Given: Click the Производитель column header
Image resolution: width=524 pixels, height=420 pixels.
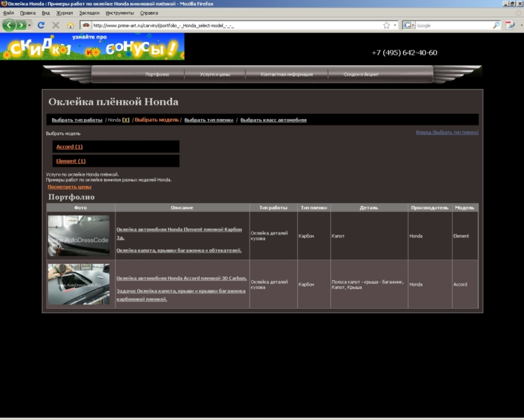Looking at the screenshot, I should pyautogui.click(x=430, y=208).
